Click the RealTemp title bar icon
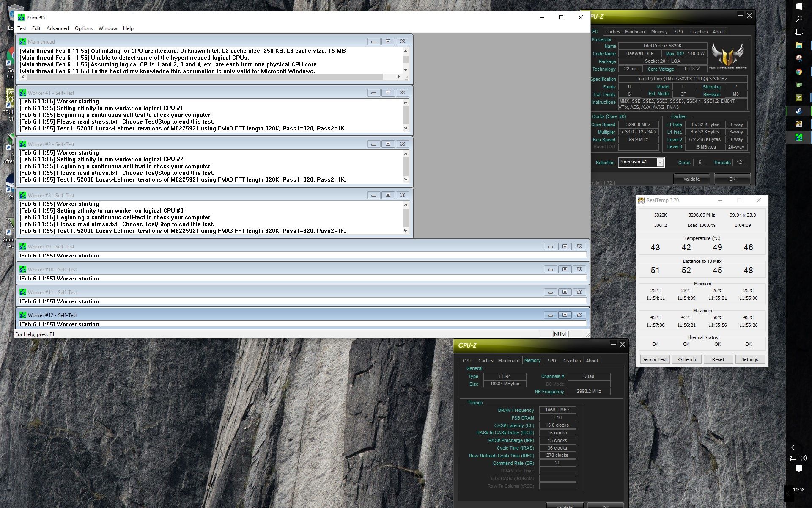The height and width of the screenshot is (508, 812). coord(642,200)
